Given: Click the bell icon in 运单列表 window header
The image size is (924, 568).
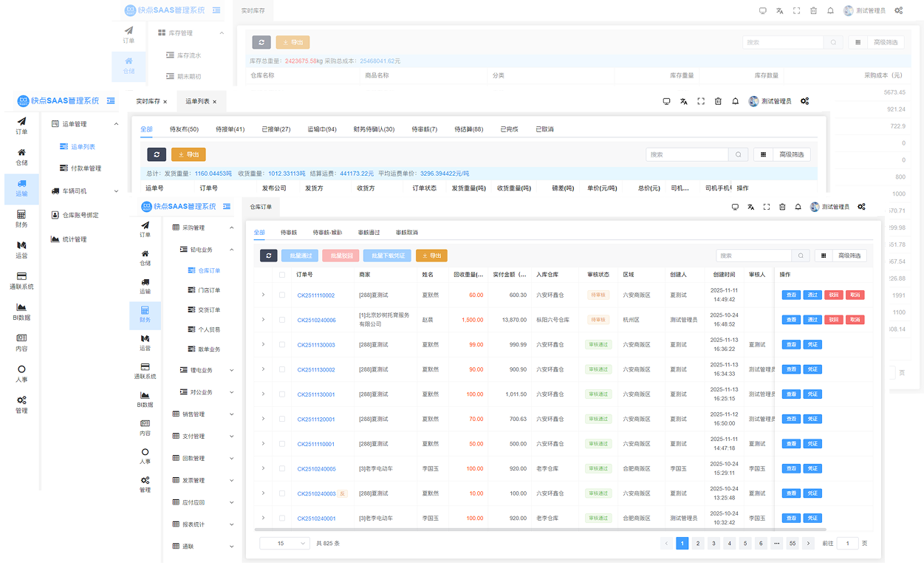Looking at the screenshot, I should pyautogui.click(x=735, y=101).
